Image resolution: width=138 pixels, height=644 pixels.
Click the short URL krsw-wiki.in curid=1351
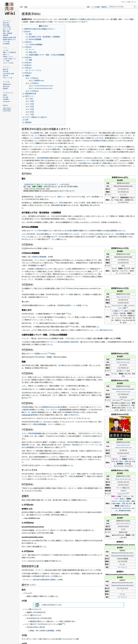pyautogui.click(x=7, y=109)
